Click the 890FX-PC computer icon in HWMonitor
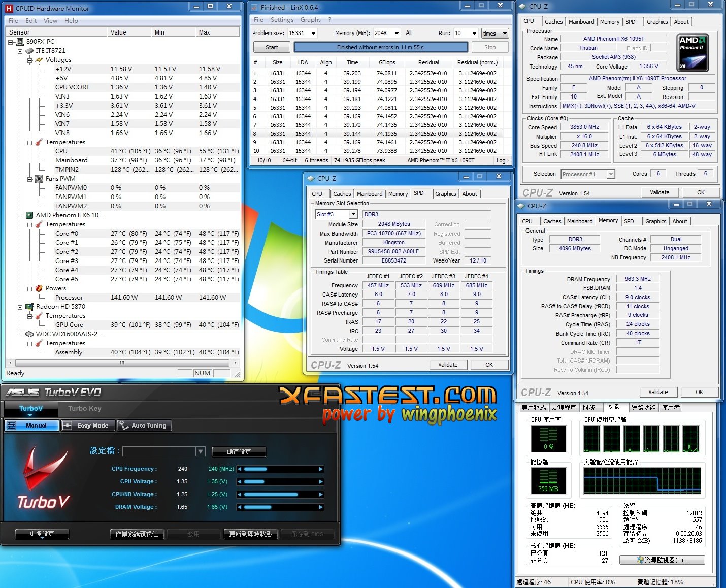Screen dimensions: 726x588 (x=20, y=42)
